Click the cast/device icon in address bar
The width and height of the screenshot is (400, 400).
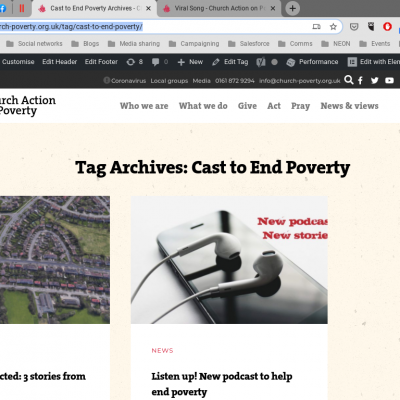[x=316, y=27]
